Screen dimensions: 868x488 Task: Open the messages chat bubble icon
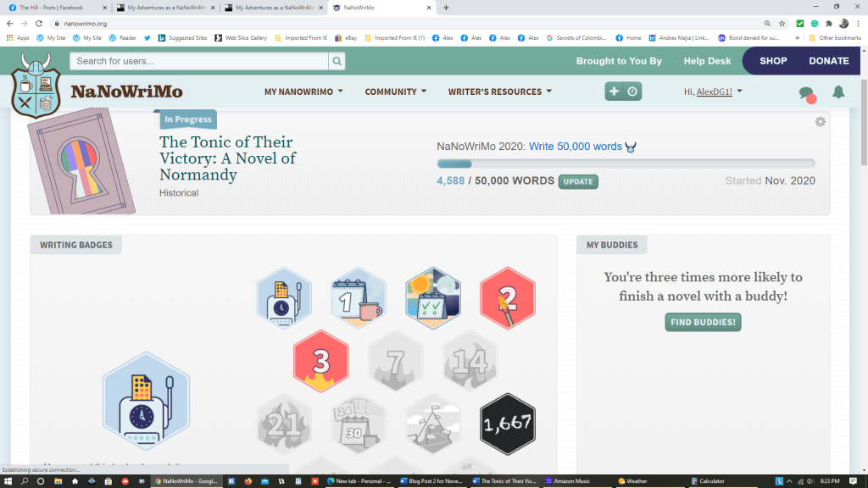[x=806, y=93]
